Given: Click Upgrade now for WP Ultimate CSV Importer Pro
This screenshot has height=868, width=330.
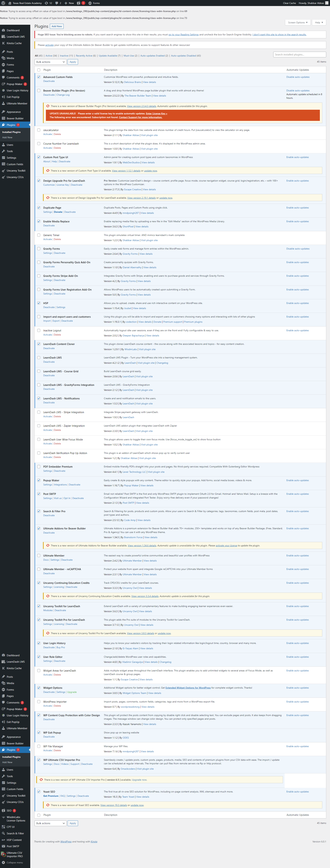Looking at the screenshot, I should coord(139,780).
